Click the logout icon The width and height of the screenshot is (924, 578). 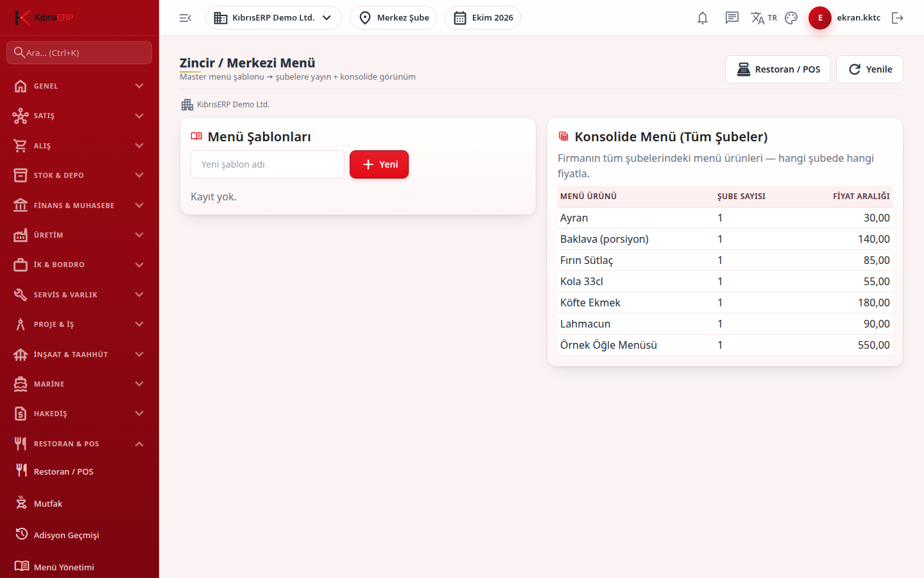point(898,18)
